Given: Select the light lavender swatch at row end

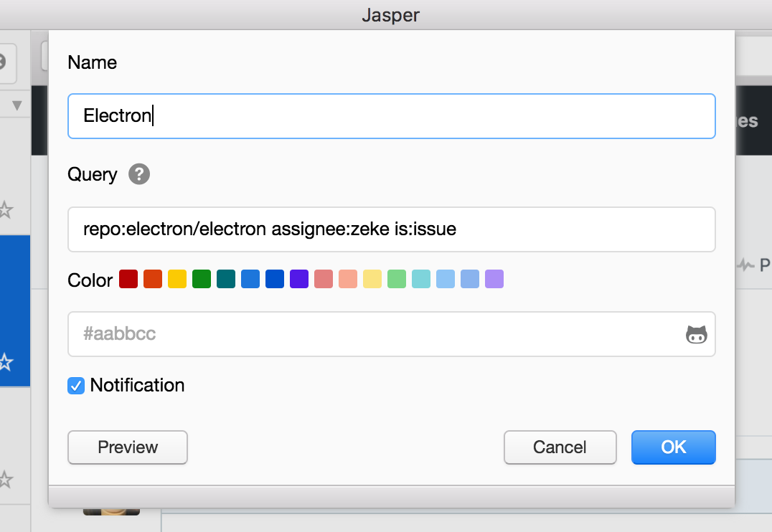Looking at the screenshot, I should click(x=494, y=279).
